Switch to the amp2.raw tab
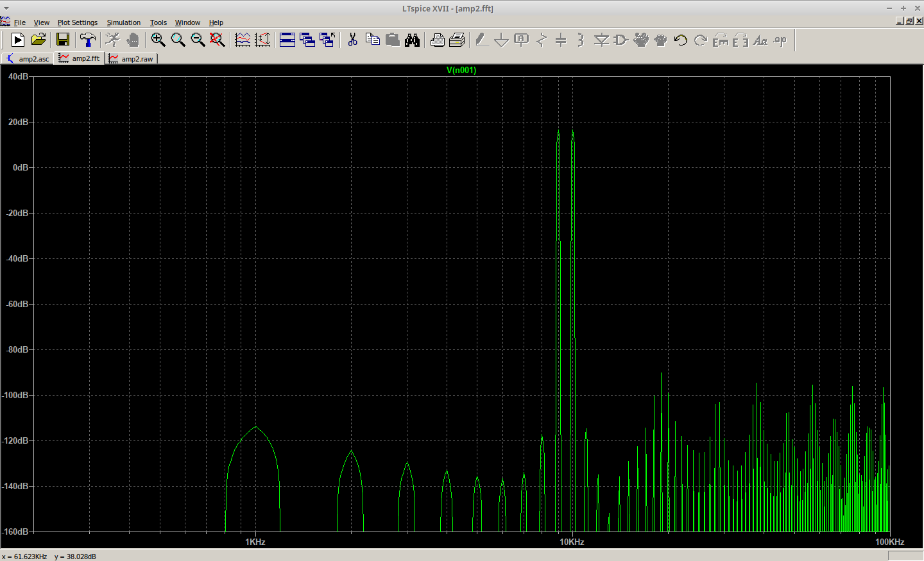Viewport: 924px width, 561px height. point(132,58)
